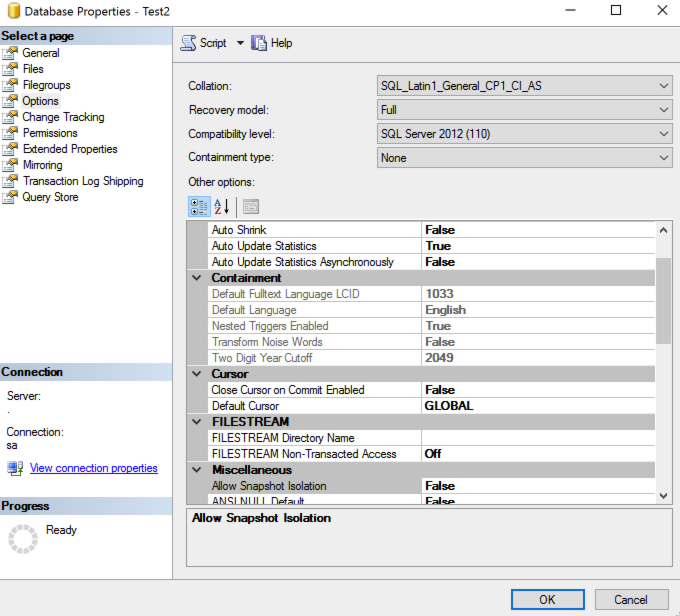Screen dimensions: 680x616
Task: Click the Options page icon
Action: [10, 101]
